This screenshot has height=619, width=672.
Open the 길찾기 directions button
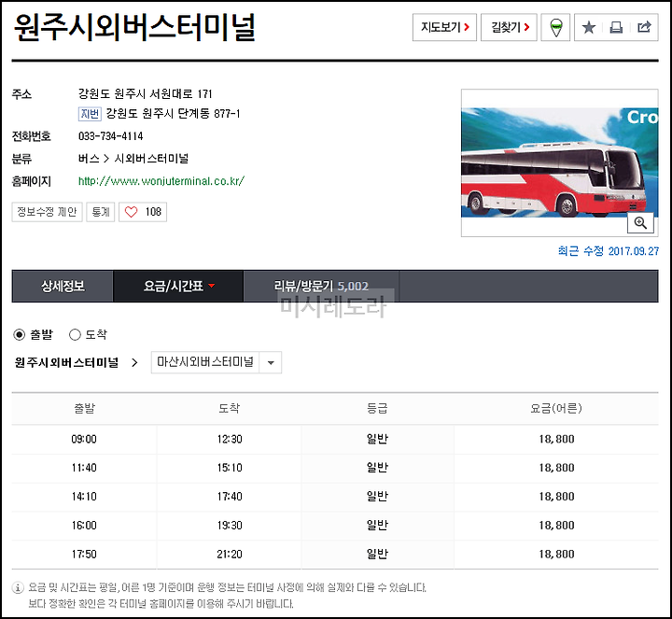coord(509,27)
